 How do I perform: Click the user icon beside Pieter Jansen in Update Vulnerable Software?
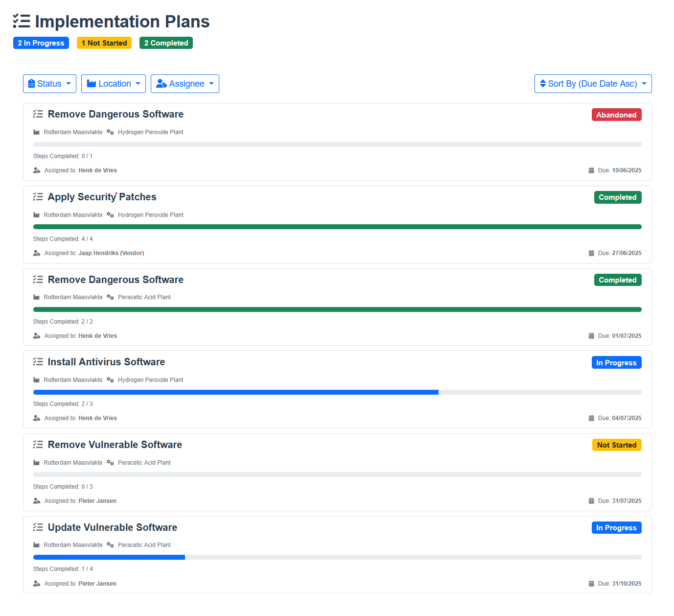[x=37, y=584]
